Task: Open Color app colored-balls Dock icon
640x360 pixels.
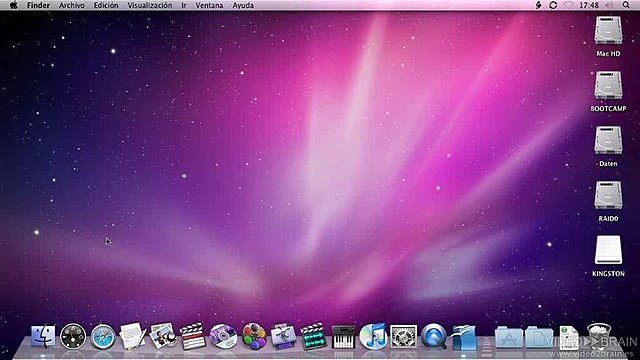Action: [x=253, y=336]
